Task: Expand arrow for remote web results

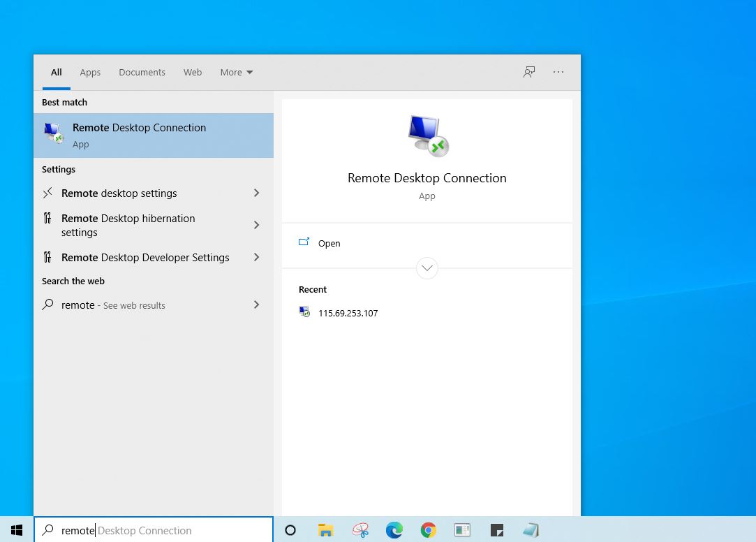Action: pos(256,305)
